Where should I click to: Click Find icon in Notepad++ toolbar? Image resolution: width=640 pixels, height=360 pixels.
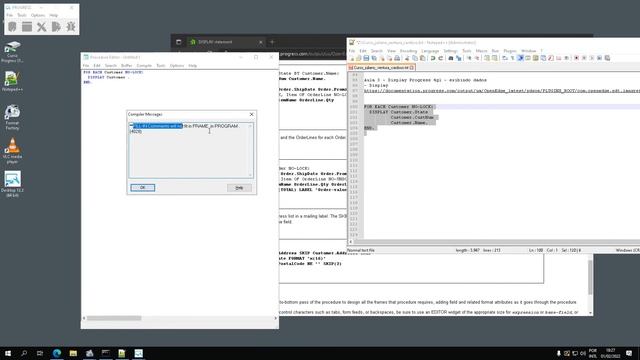click(x=451, y=58)
